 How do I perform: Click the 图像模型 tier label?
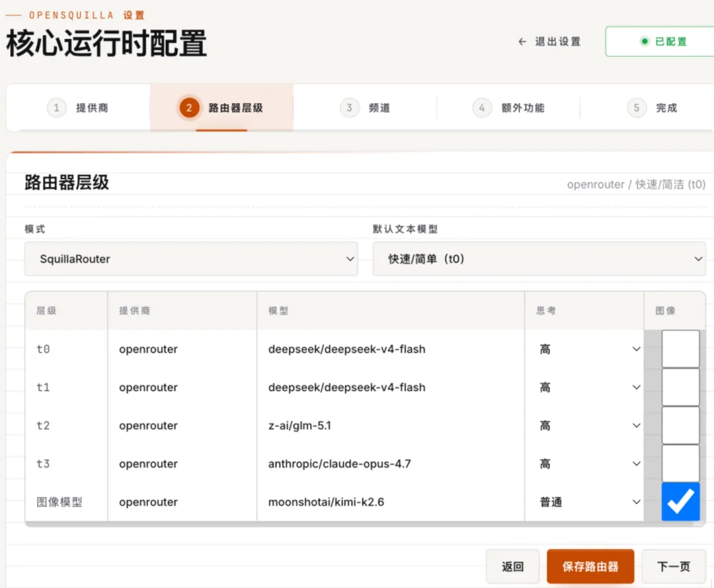[59, 502]
